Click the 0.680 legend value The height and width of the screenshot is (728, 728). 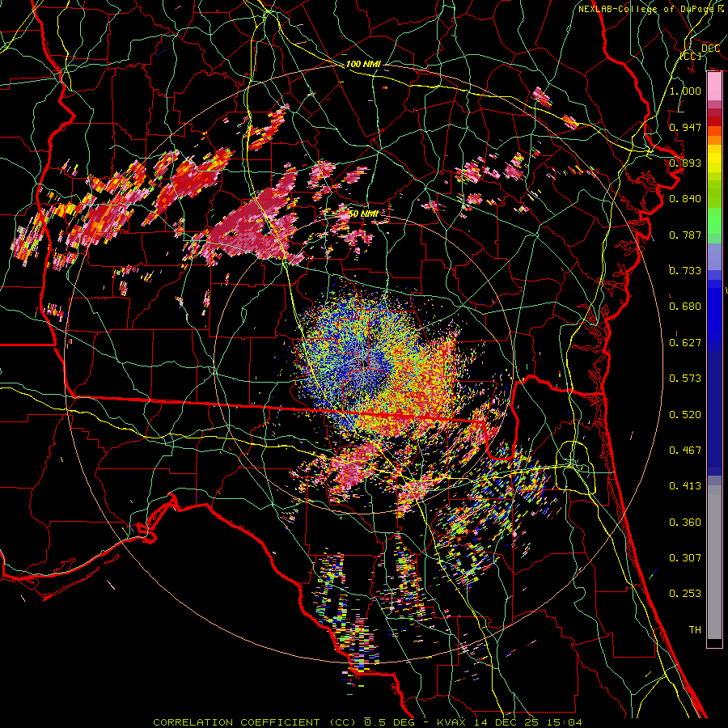tap(685, 307)
